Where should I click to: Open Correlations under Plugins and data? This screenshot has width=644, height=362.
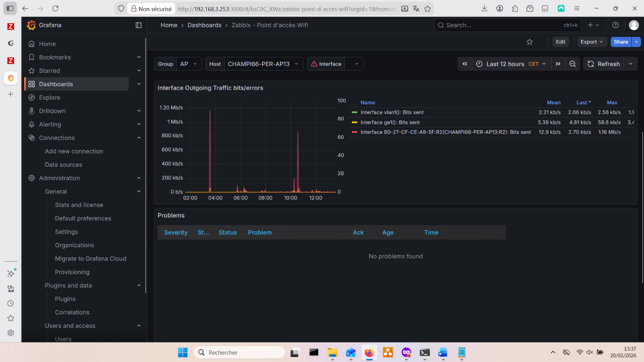coord(72,312)
